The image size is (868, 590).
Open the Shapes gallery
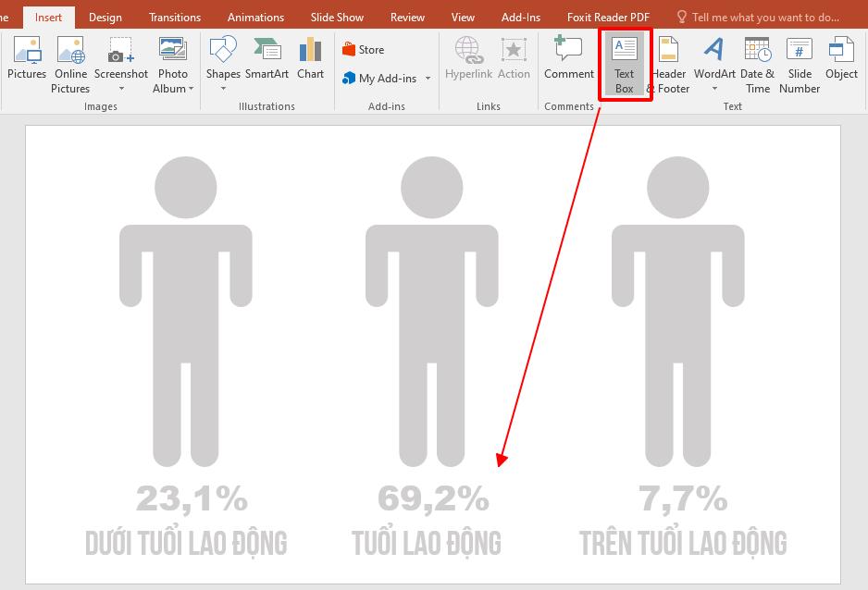click(223, 64)
